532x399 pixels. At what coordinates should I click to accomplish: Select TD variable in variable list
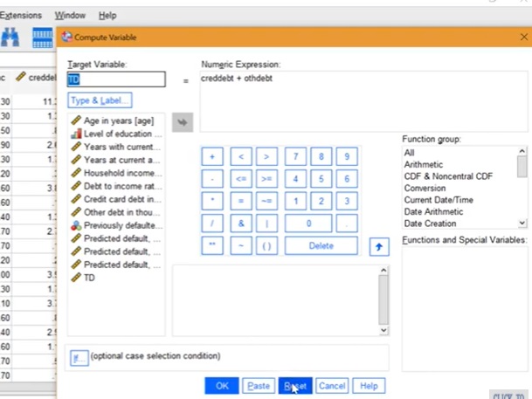click(116, 278)
